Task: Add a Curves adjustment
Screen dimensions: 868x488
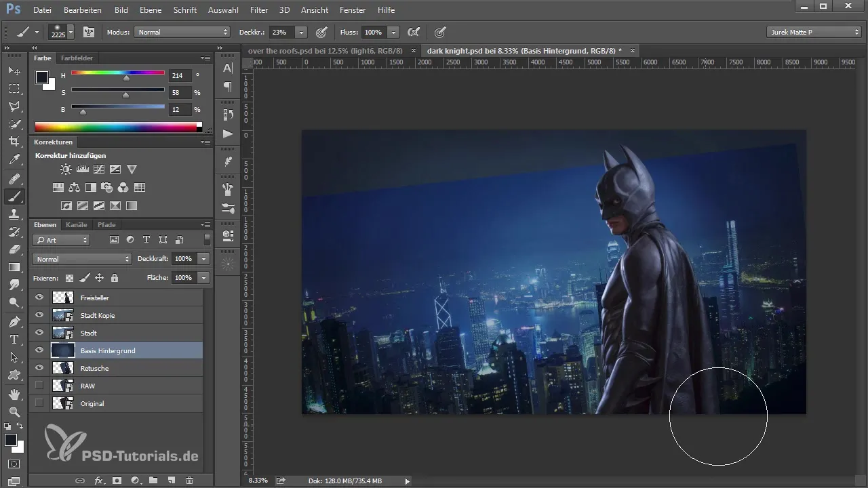Action: pos(99,169)
